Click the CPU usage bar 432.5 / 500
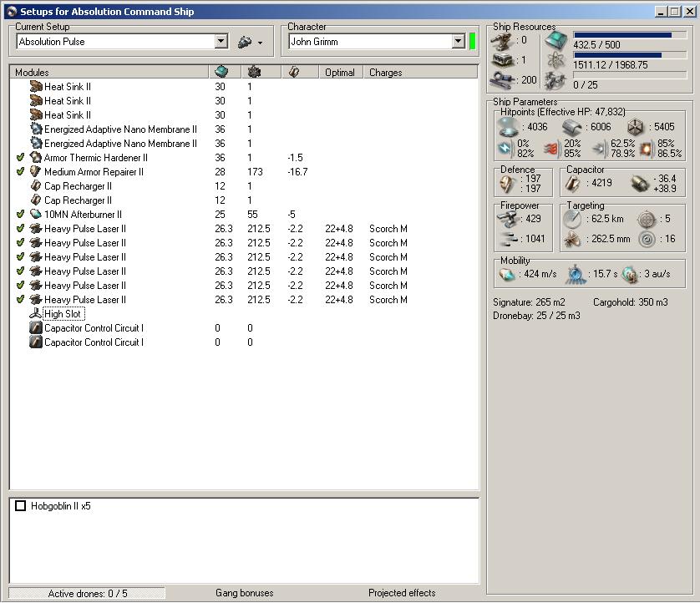700x603 pixels. [x=629, y=36]
